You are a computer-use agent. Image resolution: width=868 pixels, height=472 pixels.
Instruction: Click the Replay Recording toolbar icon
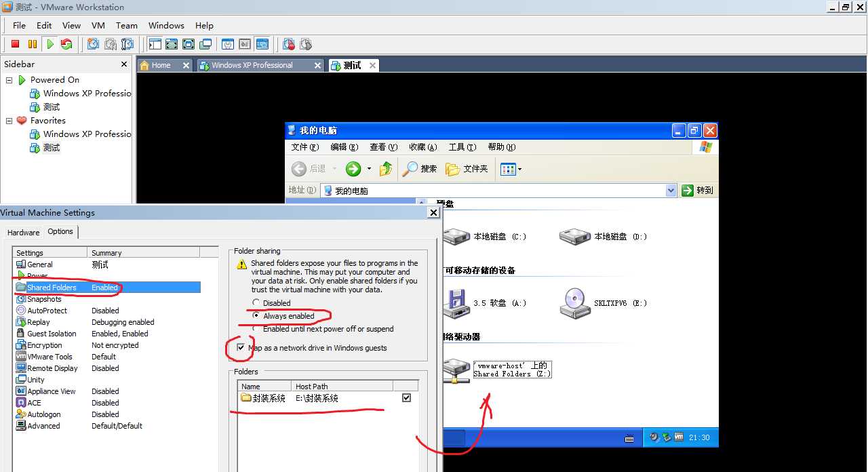click(306, 44)
